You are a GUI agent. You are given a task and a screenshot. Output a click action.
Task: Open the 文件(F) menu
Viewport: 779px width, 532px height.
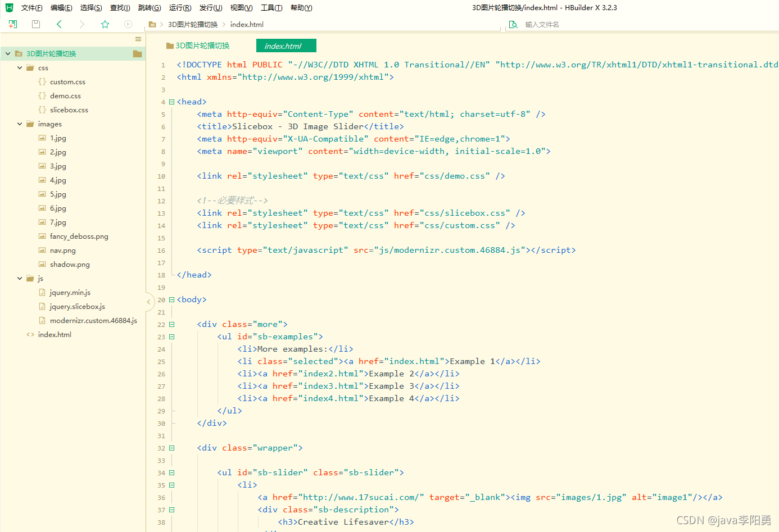[31, 7]
